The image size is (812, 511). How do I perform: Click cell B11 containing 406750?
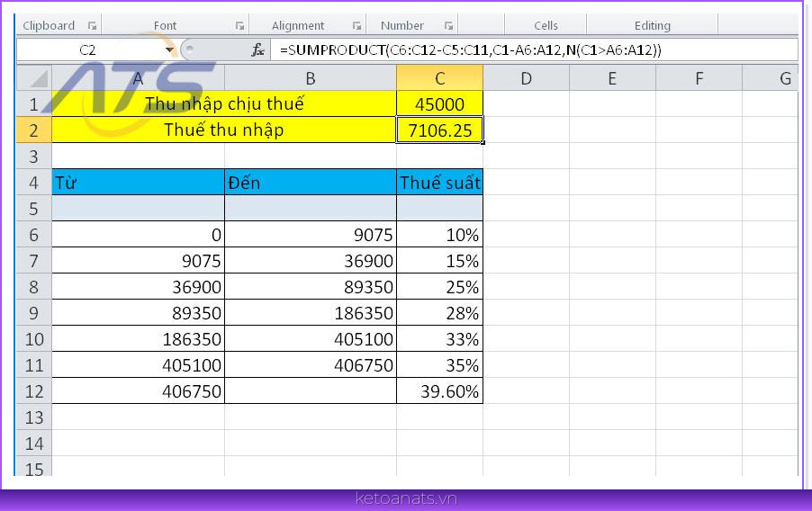[311, 365]
